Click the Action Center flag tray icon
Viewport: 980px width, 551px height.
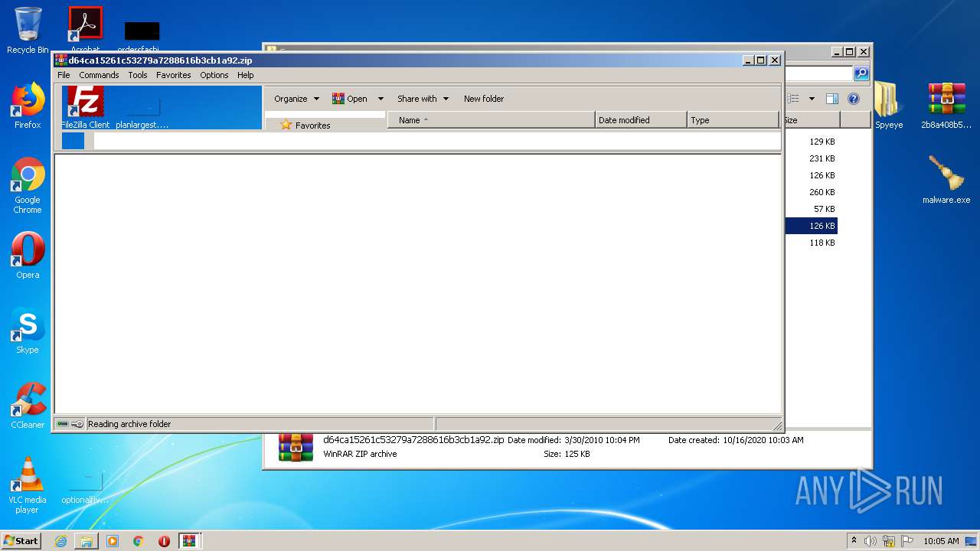pyautogui.click(x=907, y=541)
